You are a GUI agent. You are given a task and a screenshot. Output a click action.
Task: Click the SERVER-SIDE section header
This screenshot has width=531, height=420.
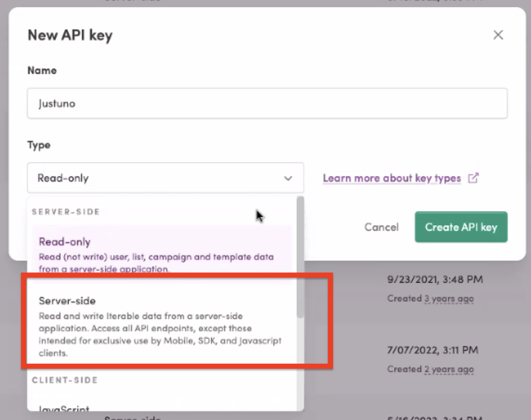pos(66,212)
